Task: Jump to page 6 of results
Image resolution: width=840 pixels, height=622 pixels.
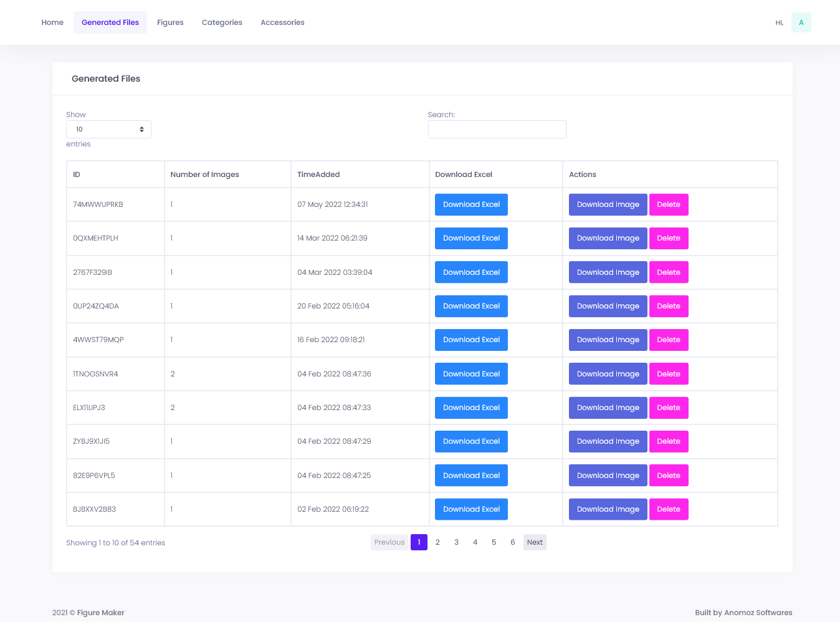Action: pos(512,542)
